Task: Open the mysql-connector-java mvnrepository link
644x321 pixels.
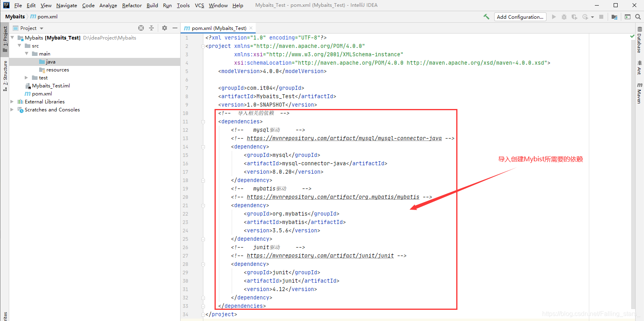Action: pyautogui.click(x=344, y=138)
